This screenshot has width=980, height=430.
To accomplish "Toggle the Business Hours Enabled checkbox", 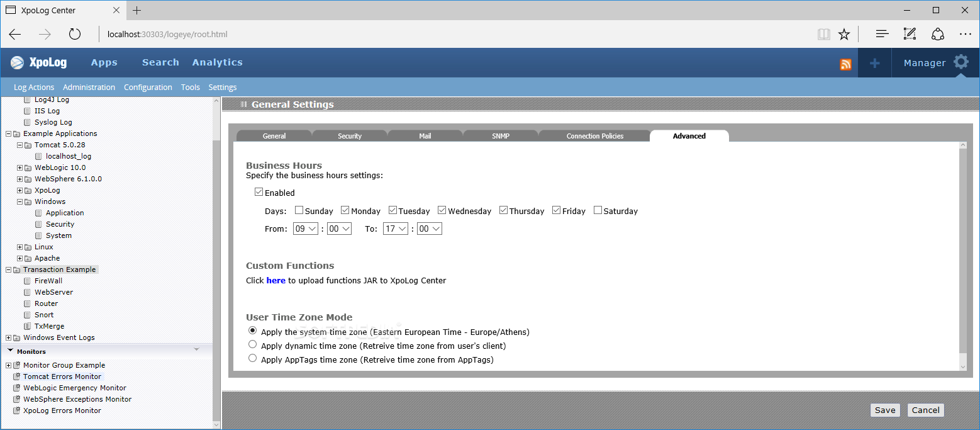I will pos(259,193).
